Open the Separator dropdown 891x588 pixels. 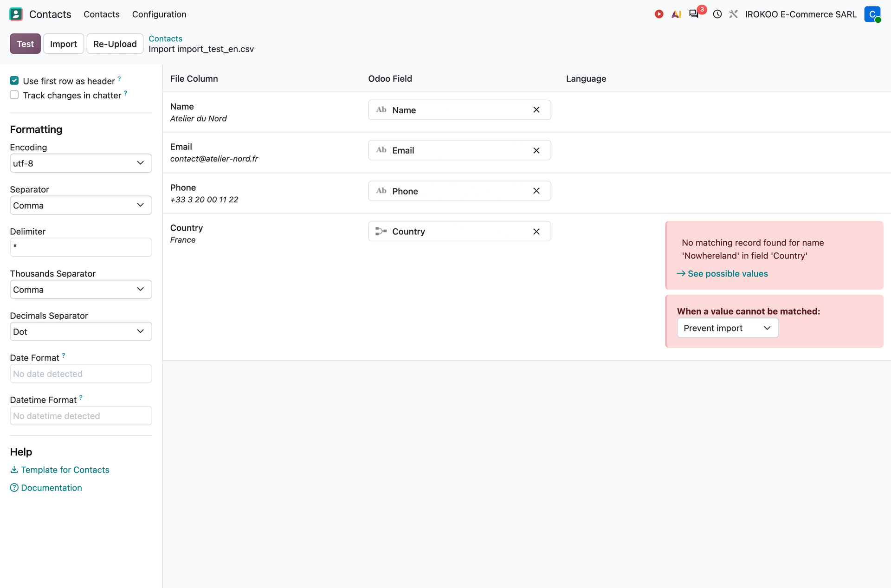pos(81,205)
